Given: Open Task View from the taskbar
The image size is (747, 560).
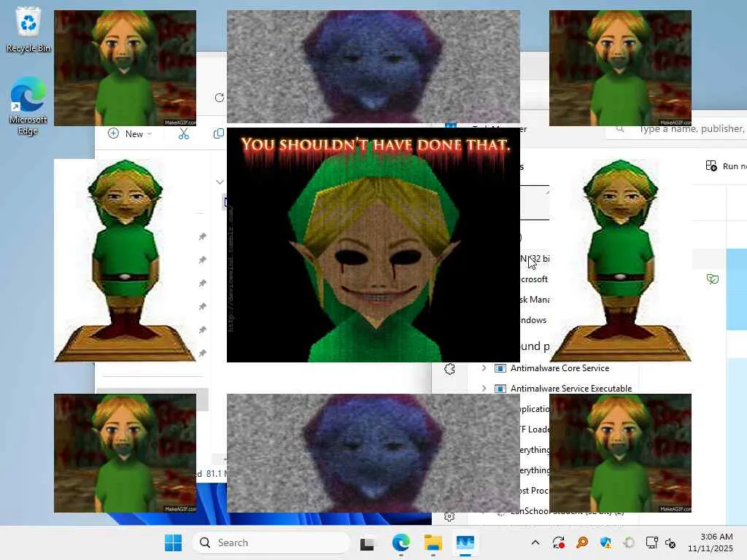Looking at the screenshot, I should pos(368,542).
